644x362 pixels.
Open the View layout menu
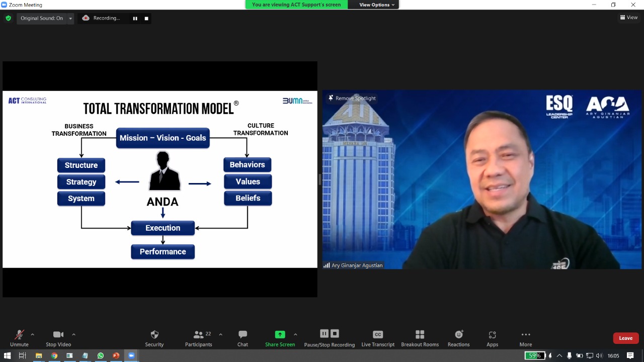628,18
